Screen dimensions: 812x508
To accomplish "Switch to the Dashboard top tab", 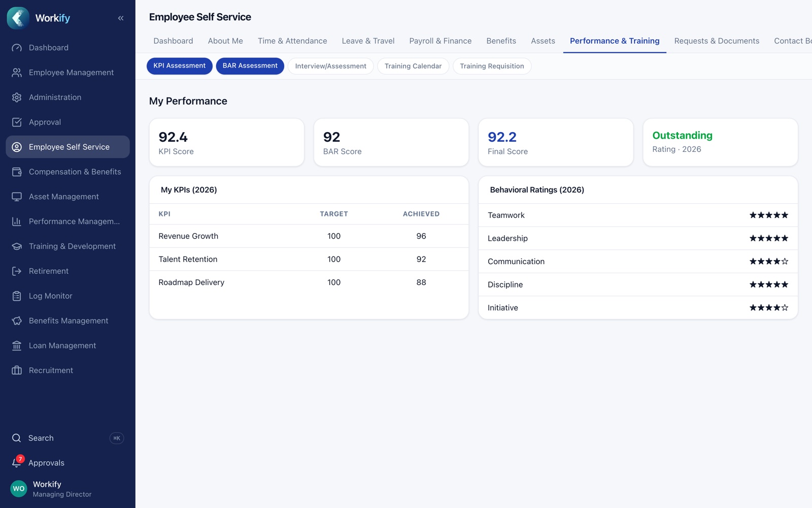I will 173,41.
